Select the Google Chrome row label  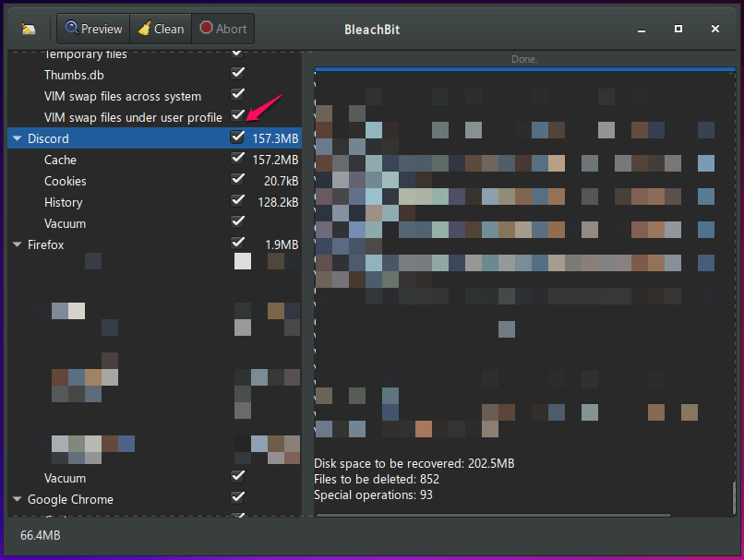[70, 499]
